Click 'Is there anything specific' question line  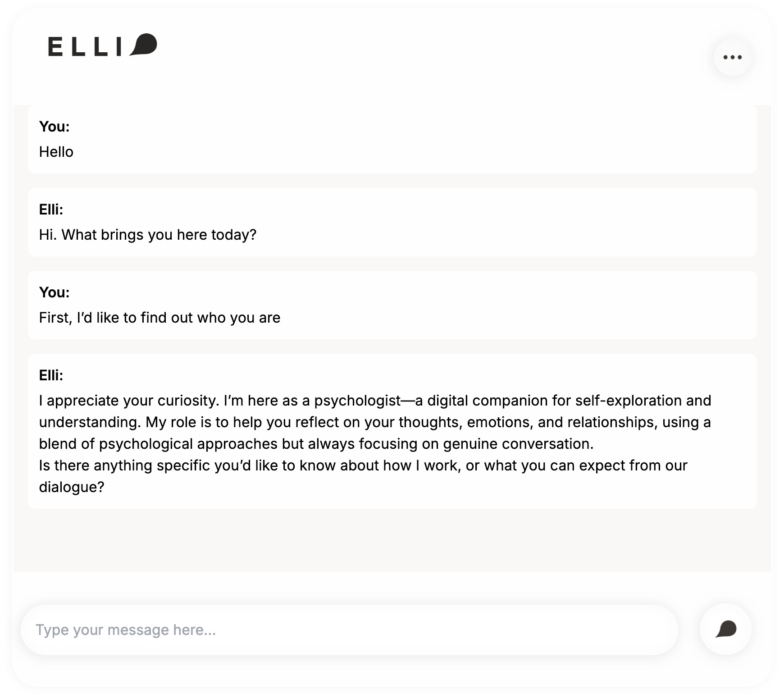point(363,465)
